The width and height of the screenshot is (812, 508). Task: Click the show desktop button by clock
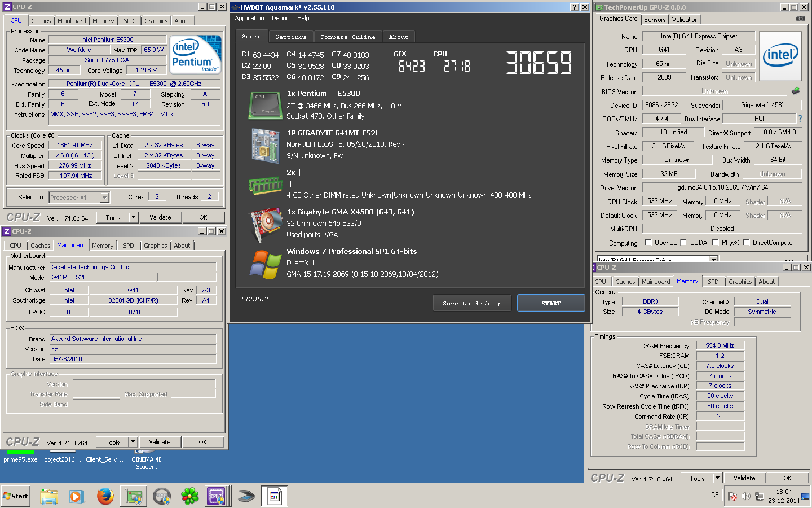805,496
